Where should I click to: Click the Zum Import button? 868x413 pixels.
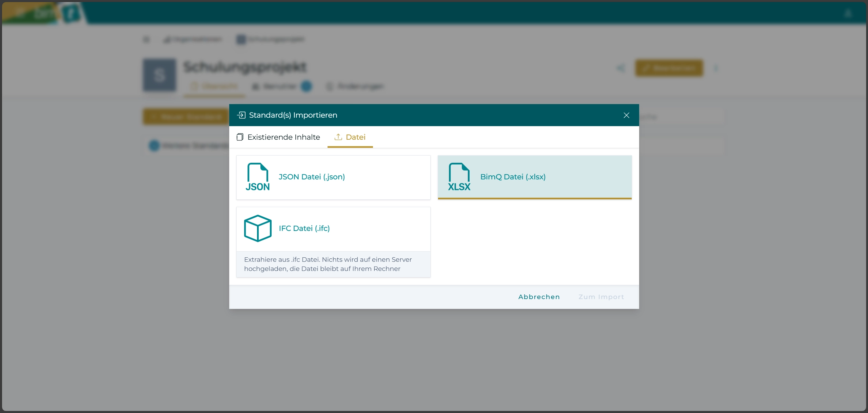click(601, 297)
